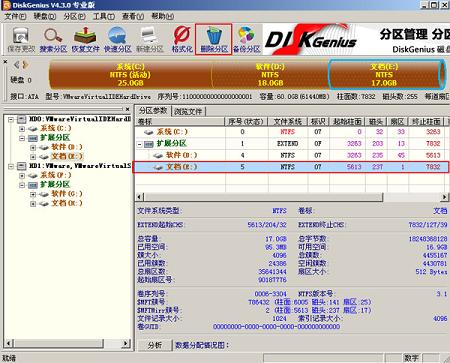The image size is (450, 363).
Task: Close the left tree panel
Action: 127,109
